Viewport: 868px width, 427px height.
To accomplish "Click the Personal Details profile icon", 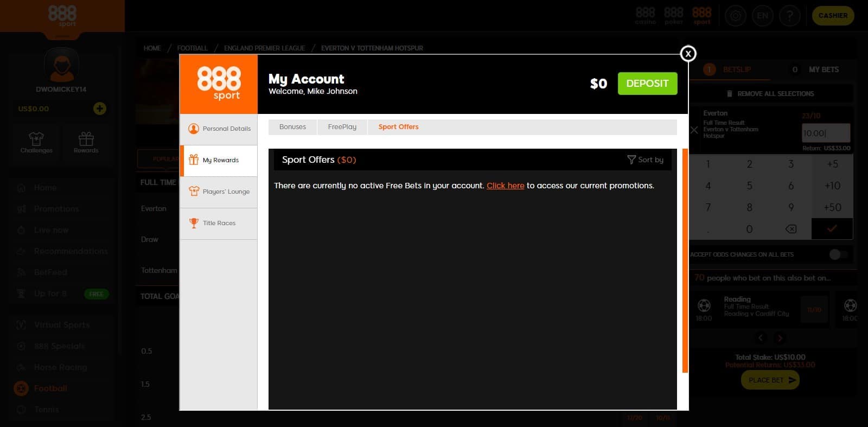I will (193, 129).
